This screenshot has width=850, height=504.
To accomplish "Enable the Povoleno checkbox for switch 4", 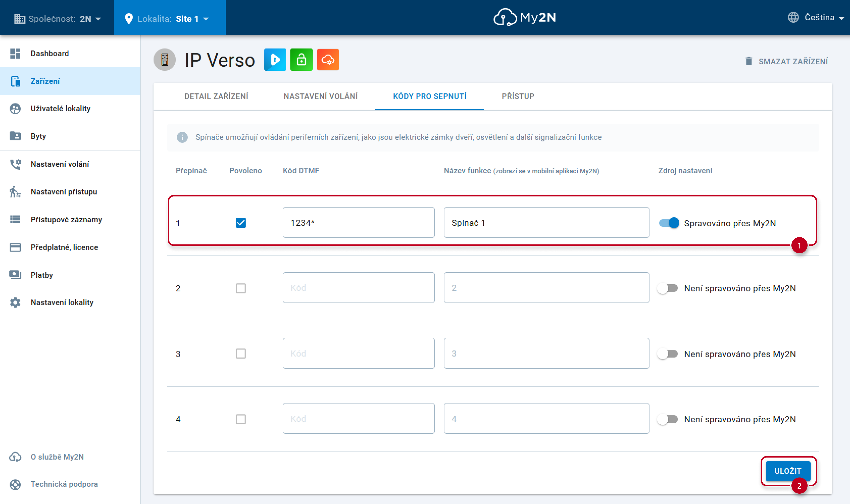I will tap(241, 419).
